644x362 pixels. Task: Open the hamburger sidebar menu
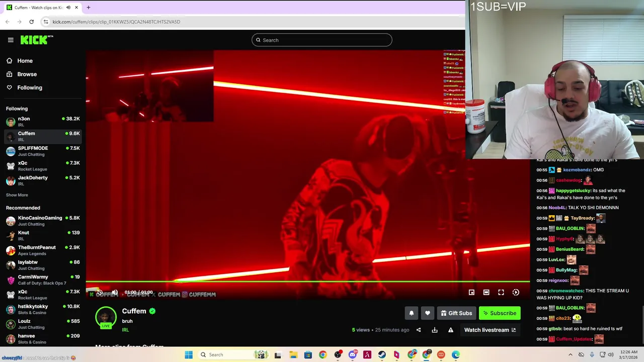tap(11, 40)
